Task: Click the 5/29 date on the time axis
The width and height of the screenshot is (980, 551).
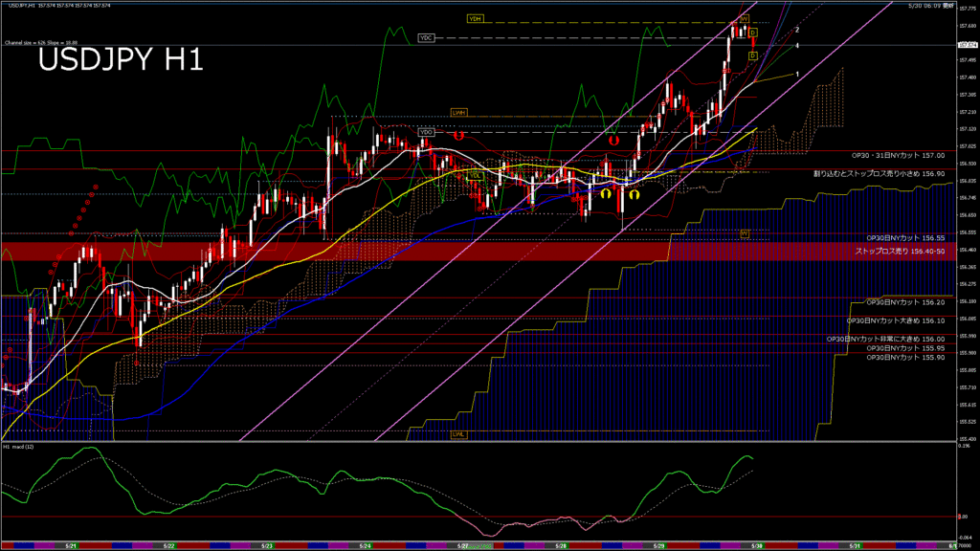Action: (659, 546)
